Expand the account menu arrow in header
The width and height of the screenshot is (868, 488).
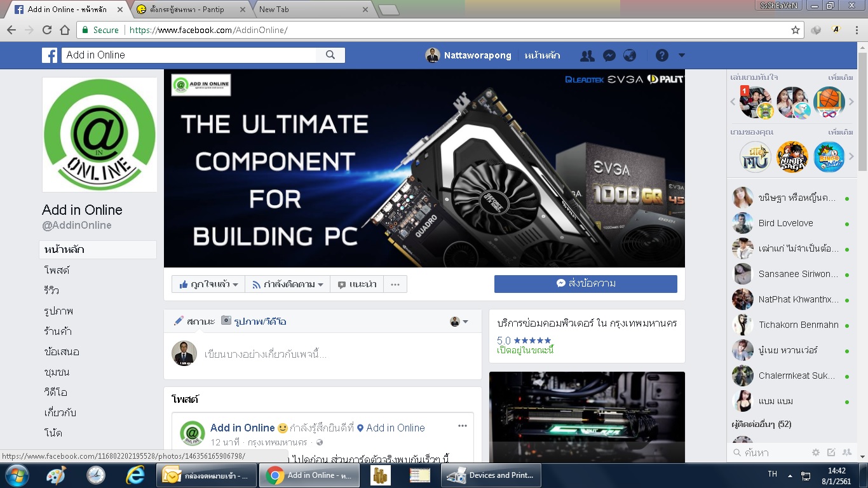[682, 55]
